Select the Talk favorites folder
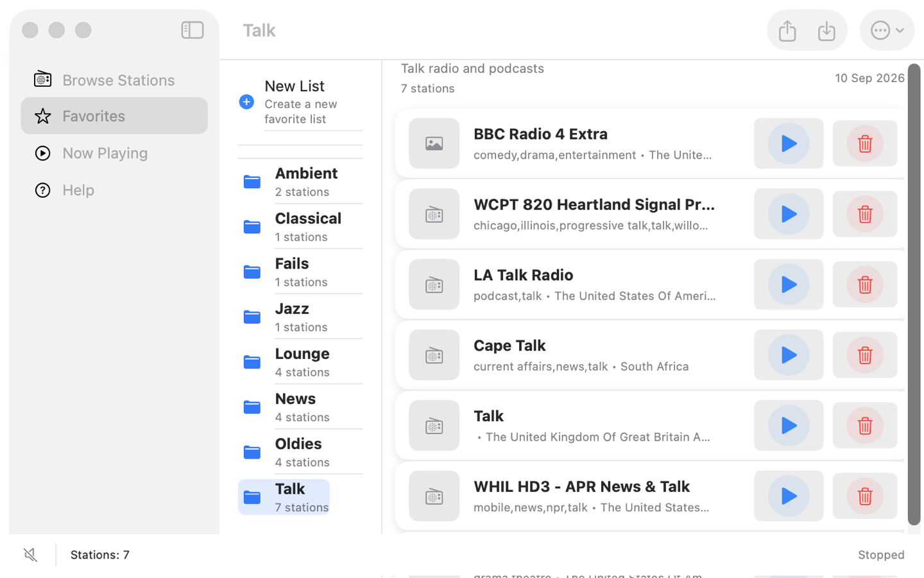 284,497
